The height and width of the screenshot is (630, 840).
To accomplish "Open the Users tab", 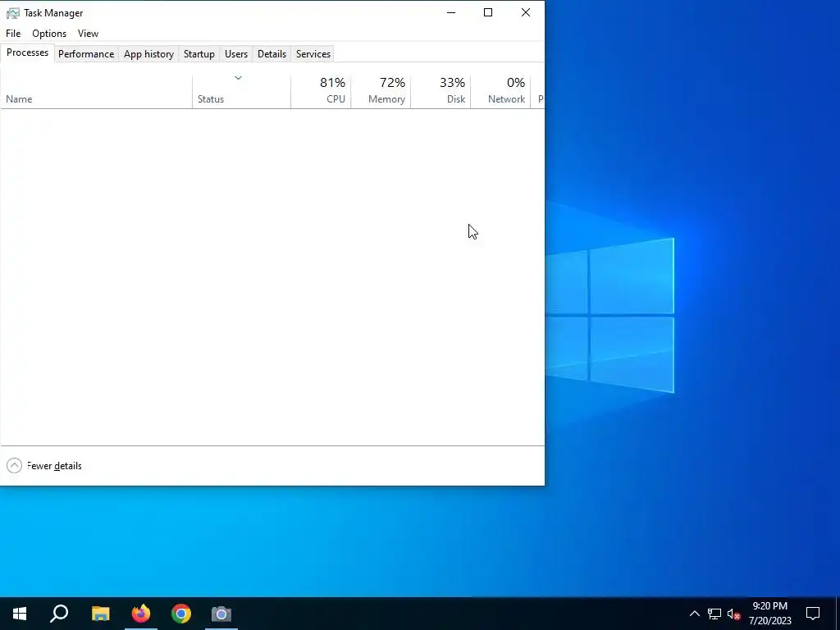I will point(236,54).
